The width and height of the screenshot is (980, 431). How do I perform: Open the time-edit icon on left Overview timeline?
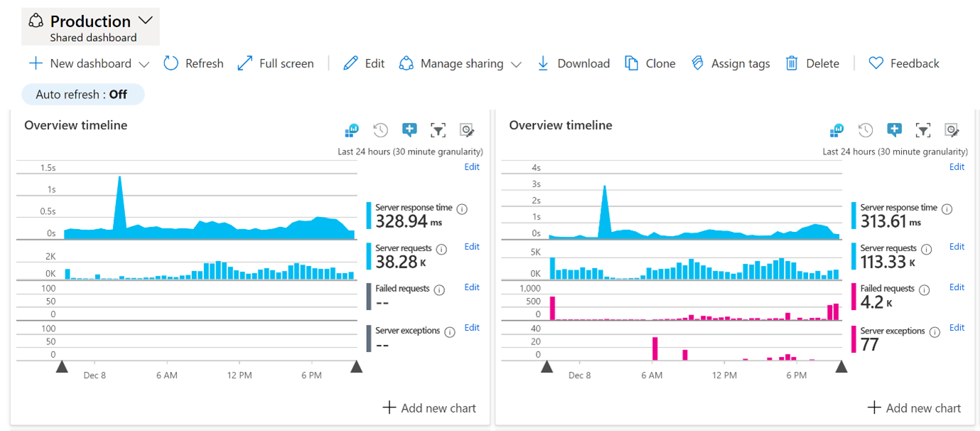[x=467, y=129]
